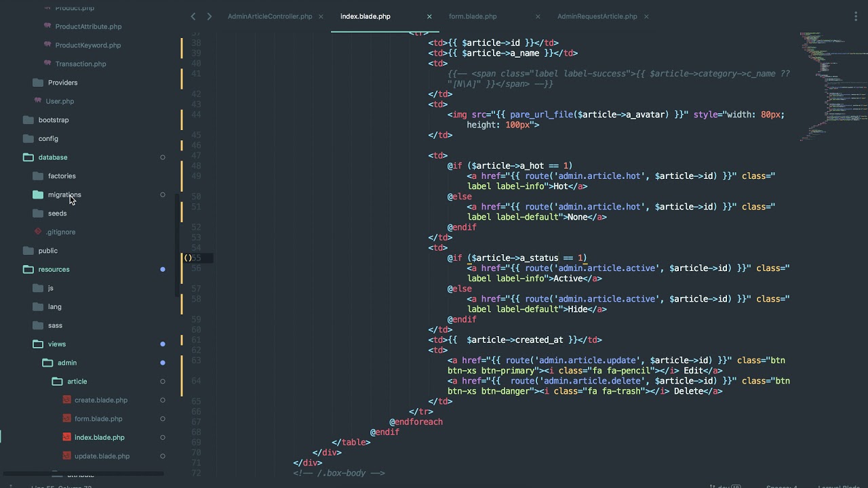This screenshot has width=868, height=488.
Task: Open update.blade.php in the sidebar
Action: pyautogui.click(x=102, y=456)
